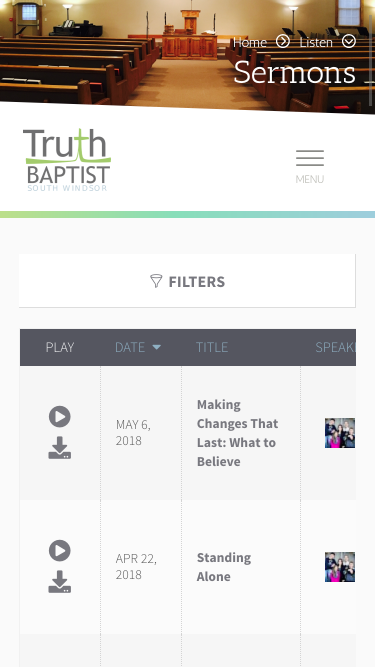Sort sermons by SPEAKER column header
The image size is (375, 667).
click(335, 347)
